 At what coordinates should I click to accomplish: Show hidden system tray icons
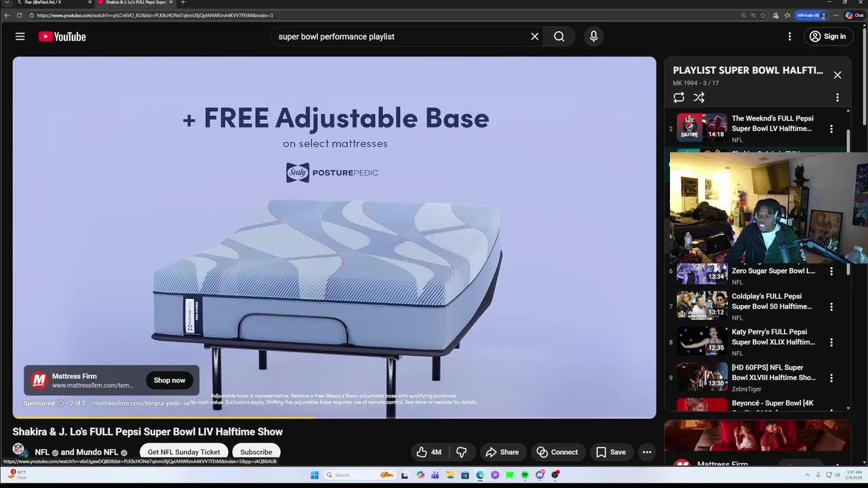pos(807,475)
